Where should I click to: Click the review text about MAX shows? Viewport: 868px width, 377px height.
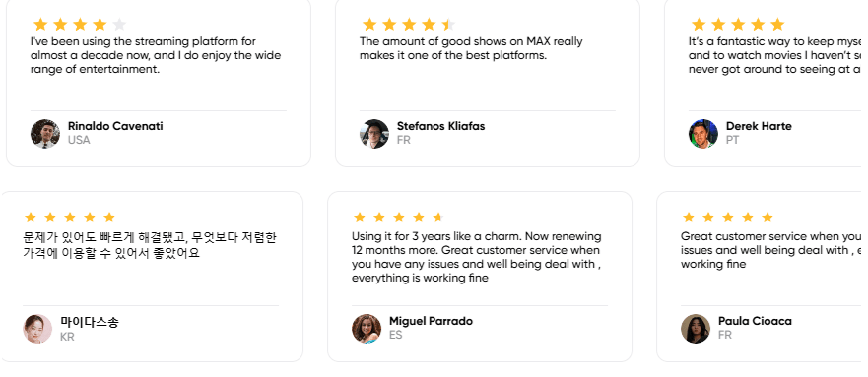click(x=471, y=48)
